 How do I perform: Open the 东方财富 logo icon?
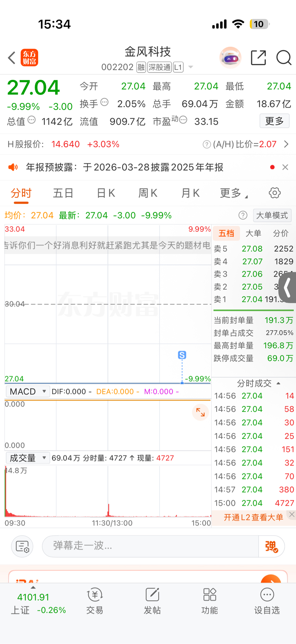pos(29,58)
